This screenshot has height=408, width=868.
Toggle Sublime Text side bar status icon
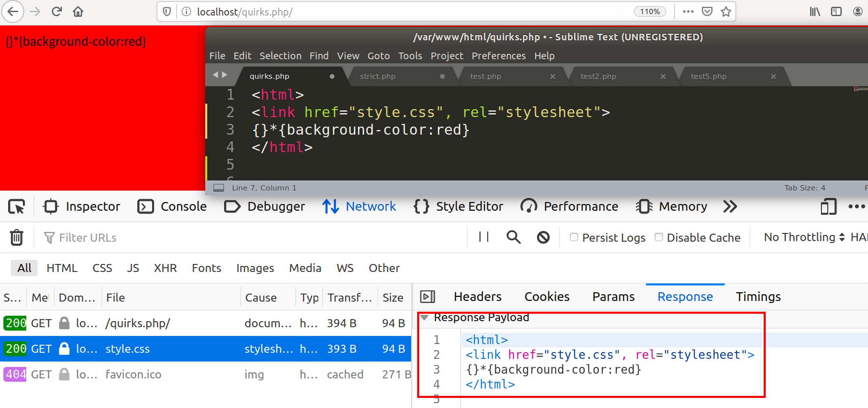(219, 188)
